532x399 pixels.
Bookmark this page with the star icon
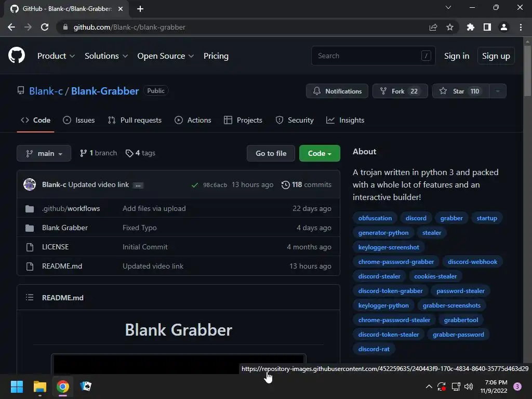(x=449, y=27)
